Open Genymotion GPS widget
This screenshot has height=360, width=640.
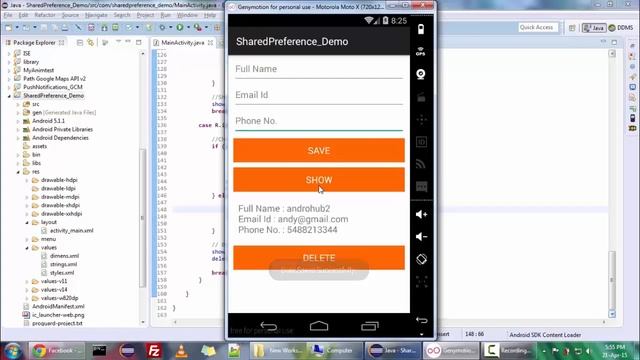click(x=421, y=51)
